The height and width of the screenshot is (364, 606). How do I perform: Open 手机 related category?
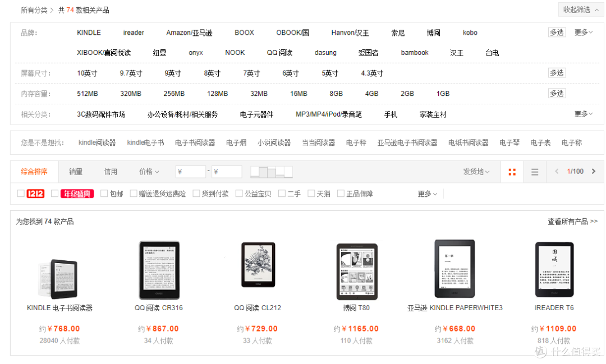point(391,114)
